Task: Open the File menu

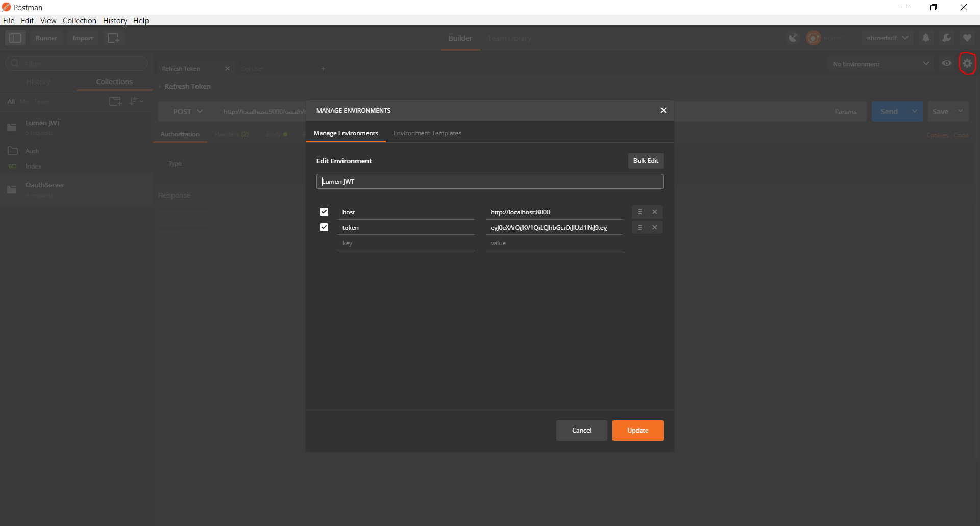Action: tap(9, 21)
